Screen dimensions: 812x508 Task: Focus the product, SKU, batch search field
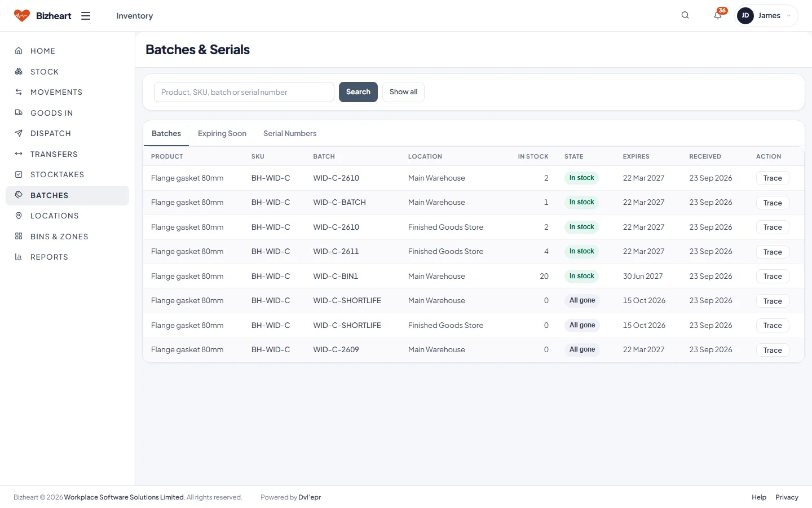244,92
